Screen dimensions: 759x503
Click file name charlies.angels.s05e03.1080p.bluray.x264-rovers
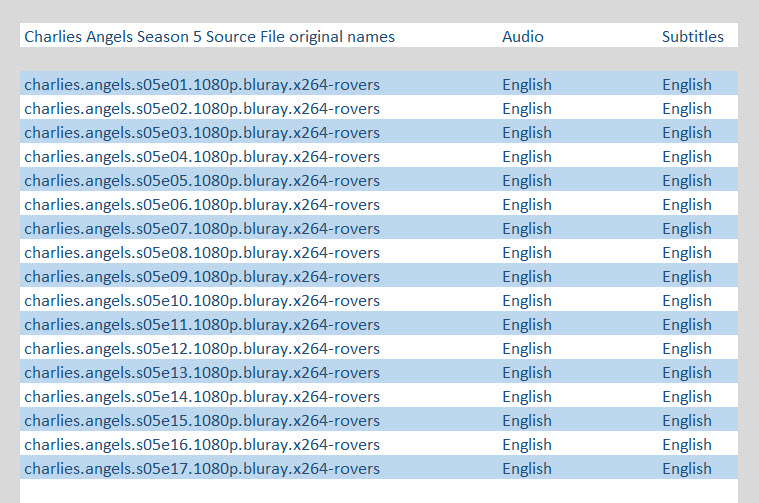pyautogui.click(x=202, y=133)
